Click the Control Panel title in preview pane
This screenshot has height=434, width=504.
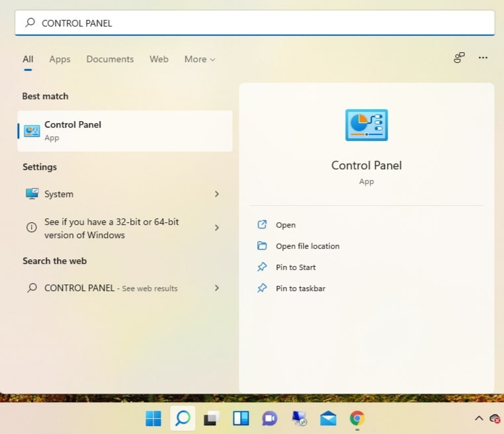coord(366,165)
